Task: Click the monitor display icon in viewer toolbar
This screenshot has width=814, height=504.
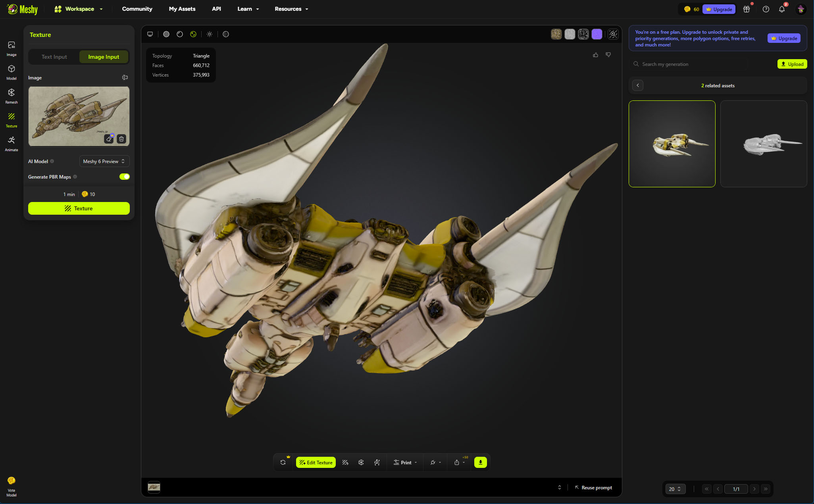Action: coord(150,34)
